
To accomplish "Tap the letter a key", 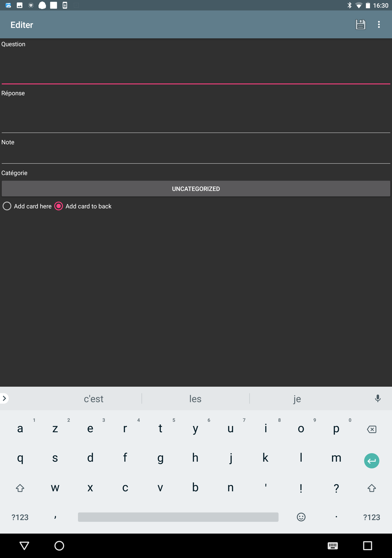I will [x=20, y=429].
